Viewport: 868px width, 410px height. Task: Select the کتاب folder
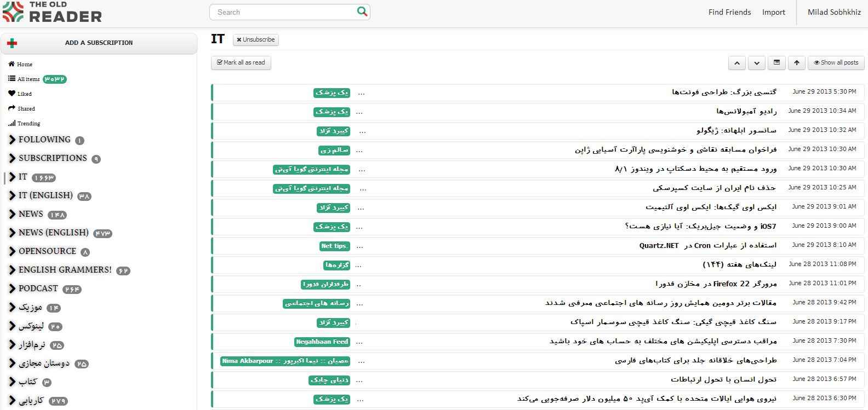click(x=27, y=382)
